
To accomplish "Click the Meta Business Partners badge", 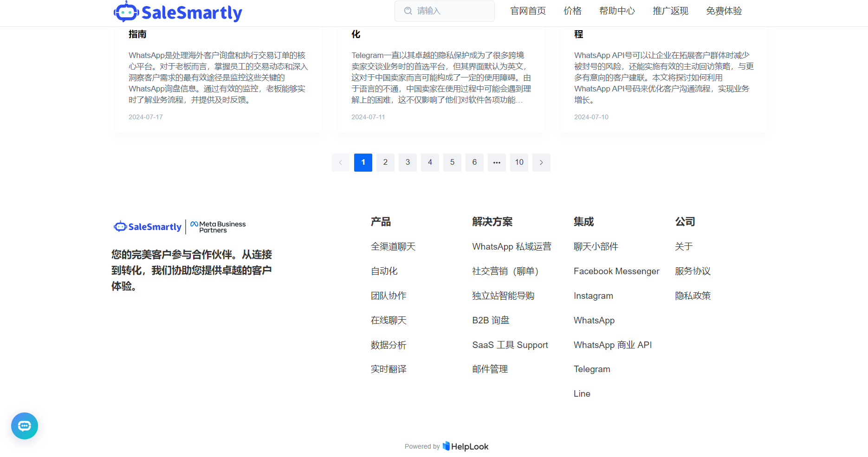I will click(218, 227).
